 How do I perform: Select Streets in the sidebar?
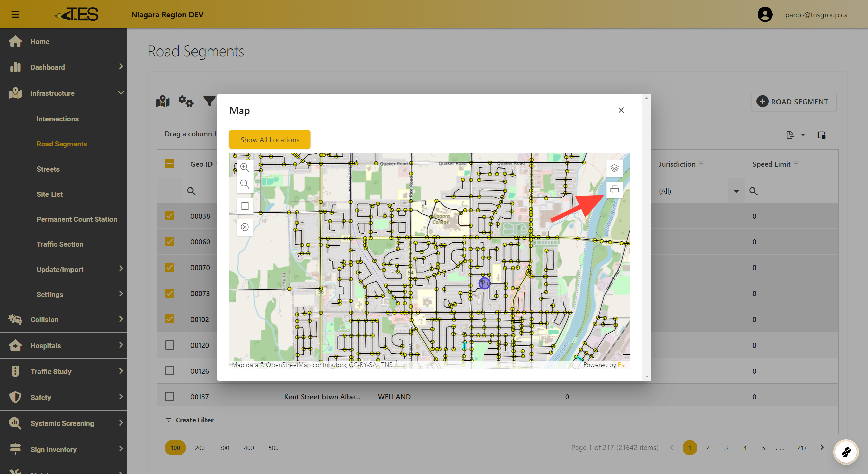coord(48,169)
